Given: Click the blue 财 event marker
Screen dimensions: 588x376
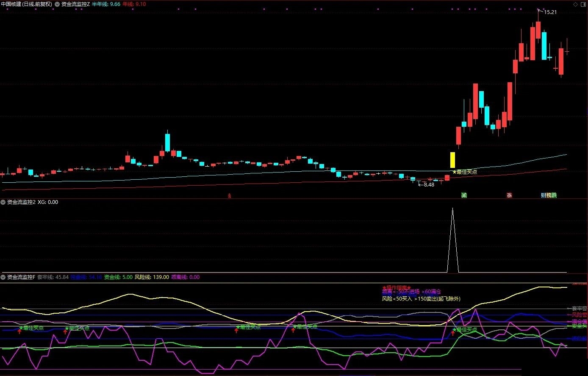Looking at the screenshot, I should 544,195.
